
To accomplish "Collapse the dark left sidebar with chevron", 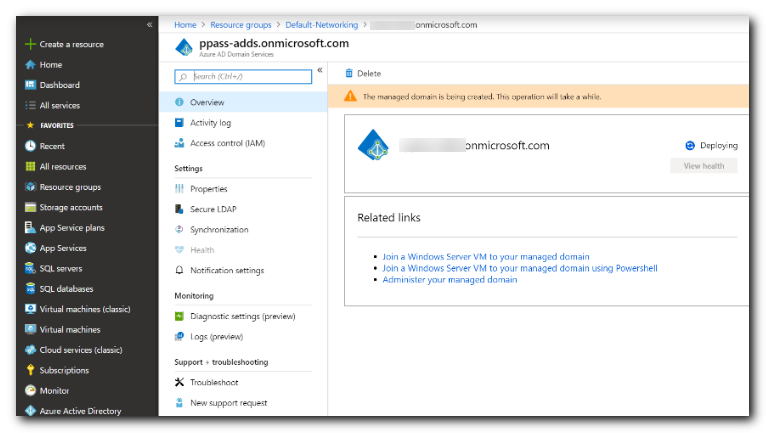I will coord(149,24).
